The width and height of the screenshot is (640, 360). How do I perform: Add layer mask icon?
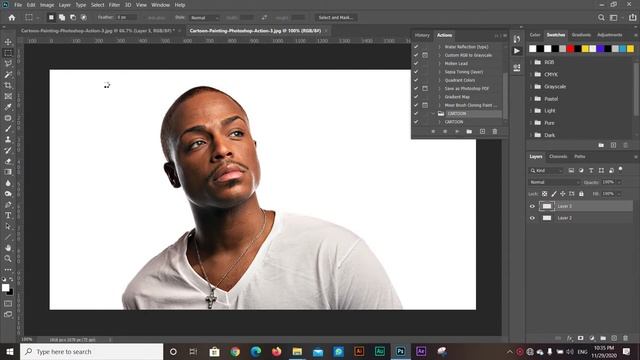pyautogui.click(x=581, y=338)
